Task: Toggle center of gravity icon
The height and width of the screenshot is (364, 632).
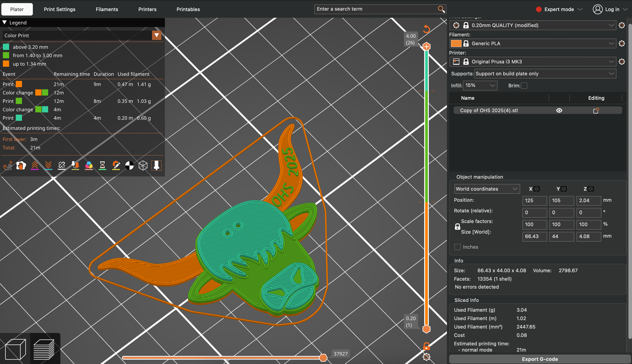Action: [129, 166]
